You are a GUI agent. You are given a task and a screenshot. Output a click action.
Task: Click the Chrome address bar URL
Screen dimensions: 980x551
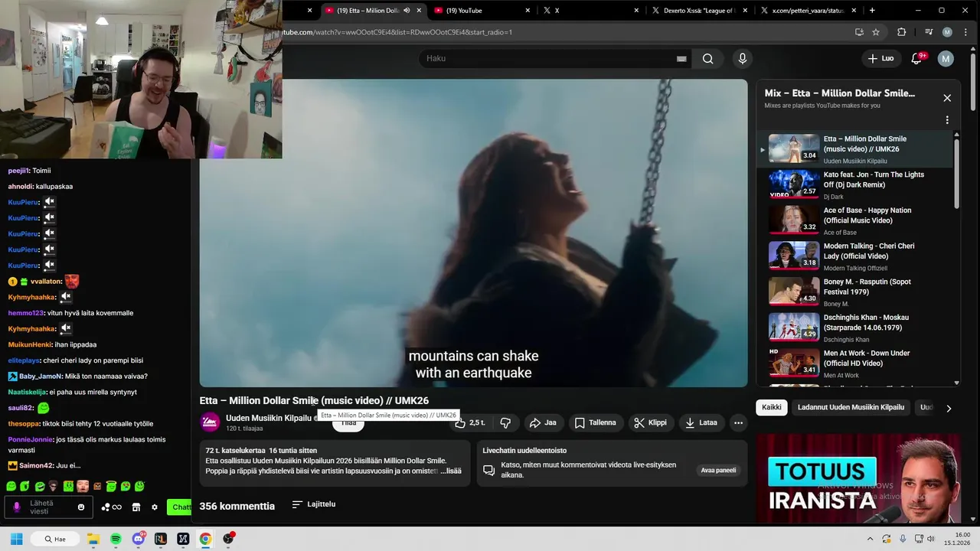(x=397, y=32)
